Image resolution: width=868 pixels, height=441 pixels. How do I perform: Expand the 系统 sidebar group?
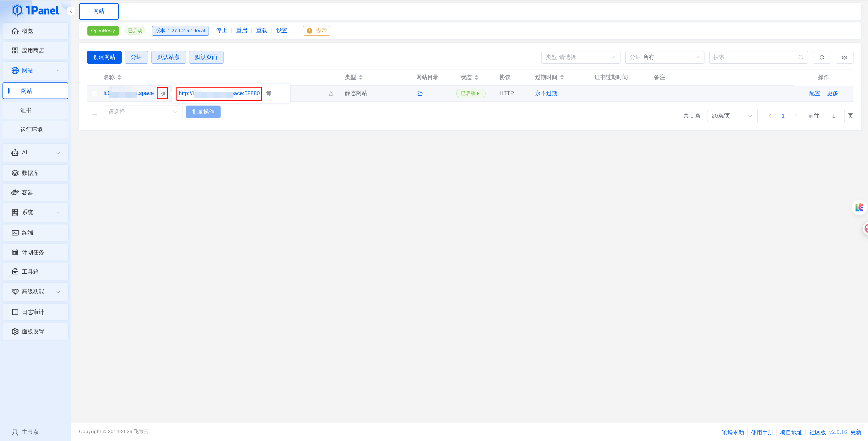35,212
